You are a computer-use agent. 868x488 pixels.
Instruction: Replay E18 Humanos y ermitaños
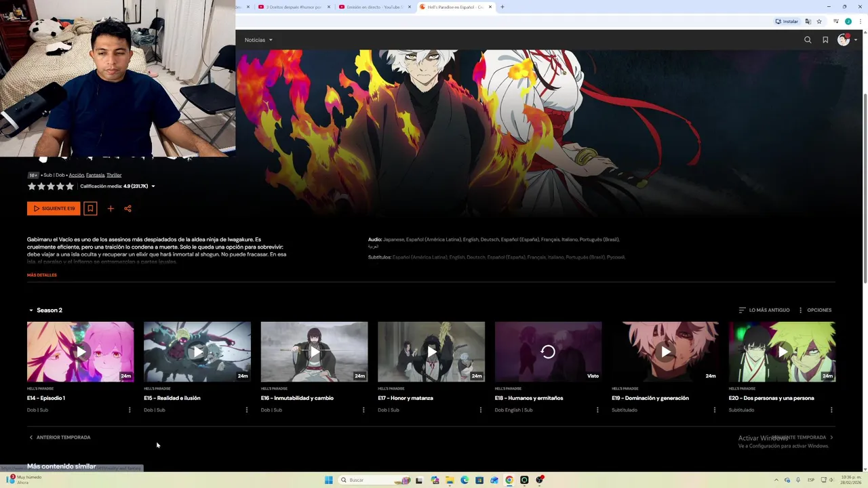coord(548,352)
